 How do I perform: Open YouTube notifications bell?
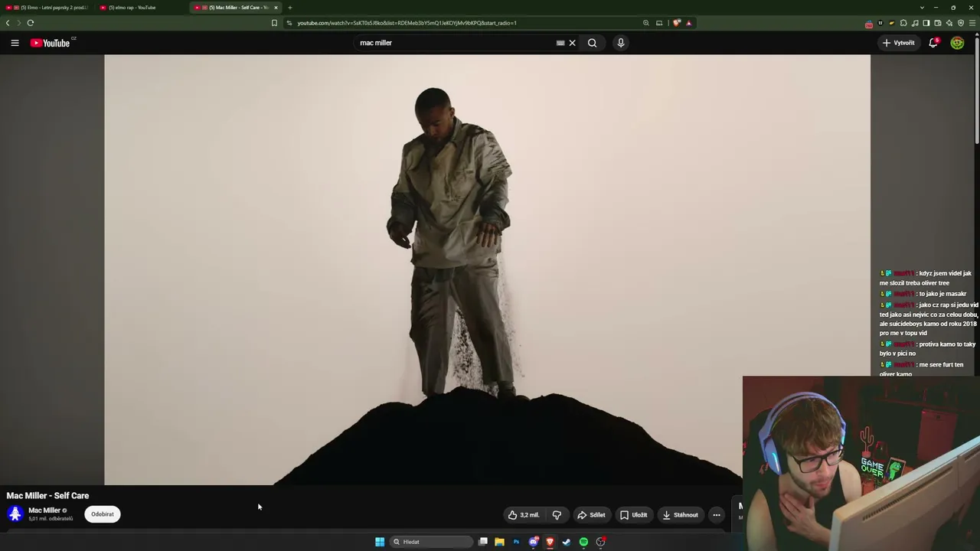tap(933, 43)
